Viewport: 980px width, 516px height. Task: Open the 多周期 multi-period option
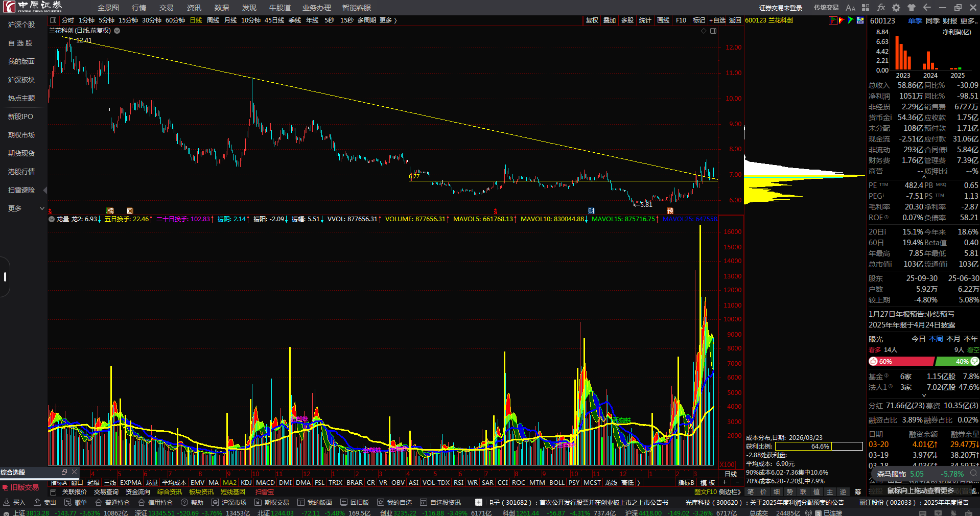point(367,20)
